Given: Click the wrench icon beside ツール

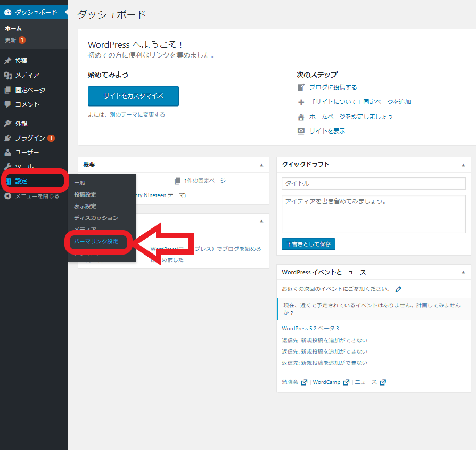Looking at the screenshot, I should 7,166.
